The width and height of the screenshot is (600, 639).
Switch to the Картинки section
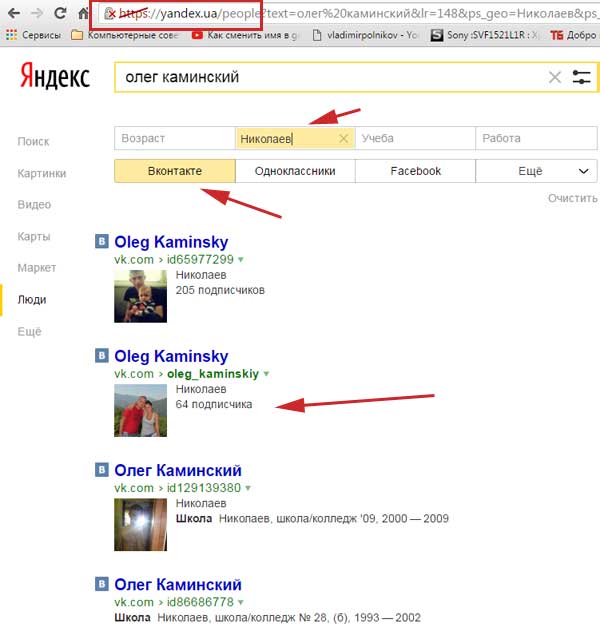(x=42, y=173)
